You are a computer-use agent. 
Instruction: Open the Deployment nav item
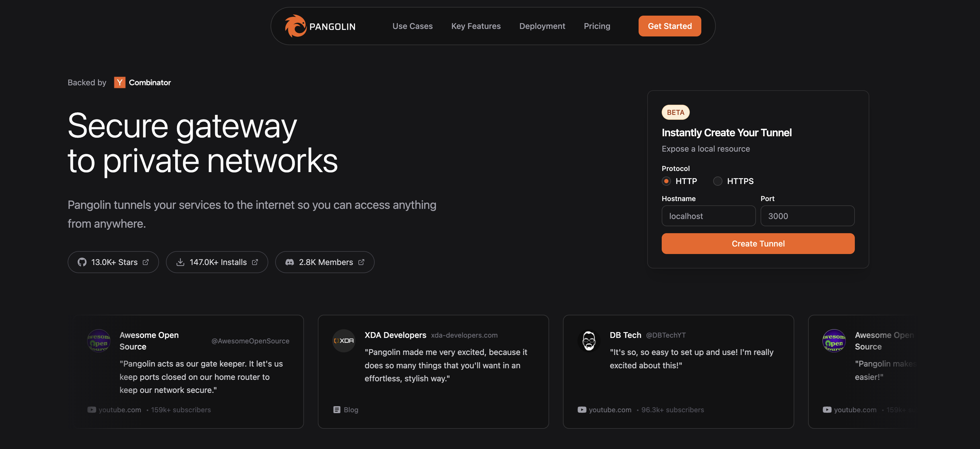point(542,26)
